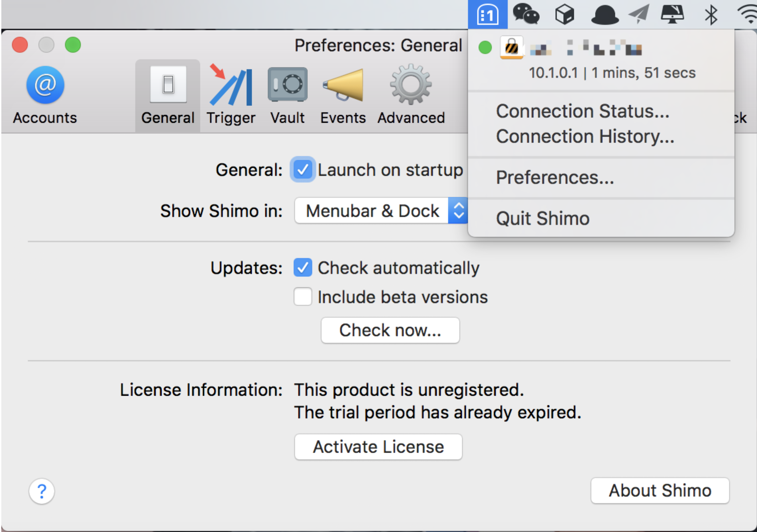Choose Connection Status... from menu
Viewport: 757px width, 532px height.
(x=601, y=111)
